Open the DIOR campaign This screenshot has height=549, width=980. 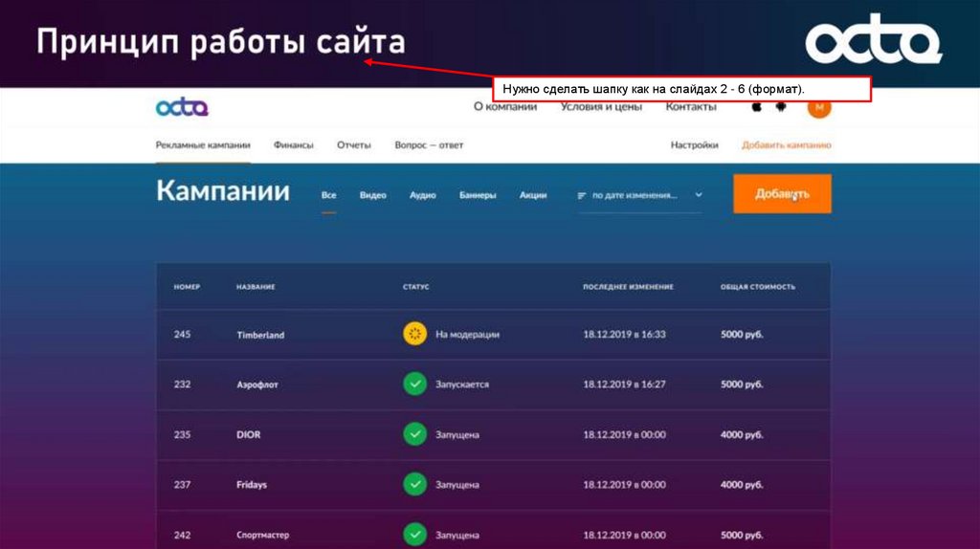[248, 434]
